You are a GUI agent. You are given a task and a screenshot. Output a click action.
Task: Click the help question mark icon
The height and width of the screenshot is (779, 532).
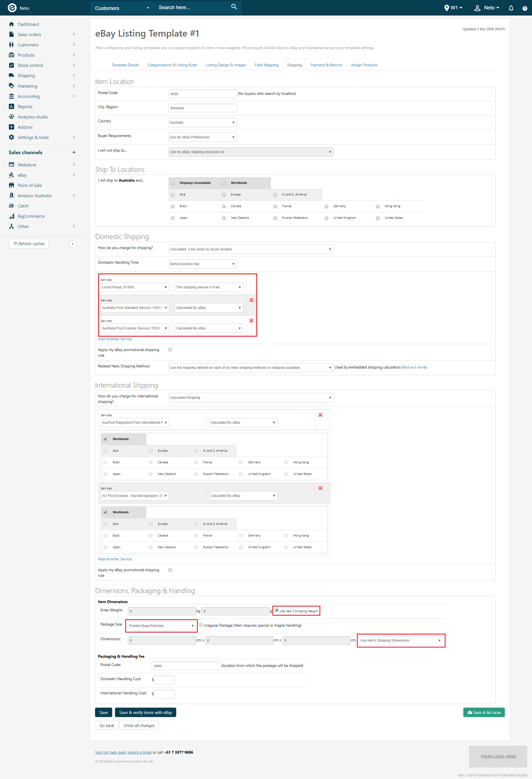point(524,8)
